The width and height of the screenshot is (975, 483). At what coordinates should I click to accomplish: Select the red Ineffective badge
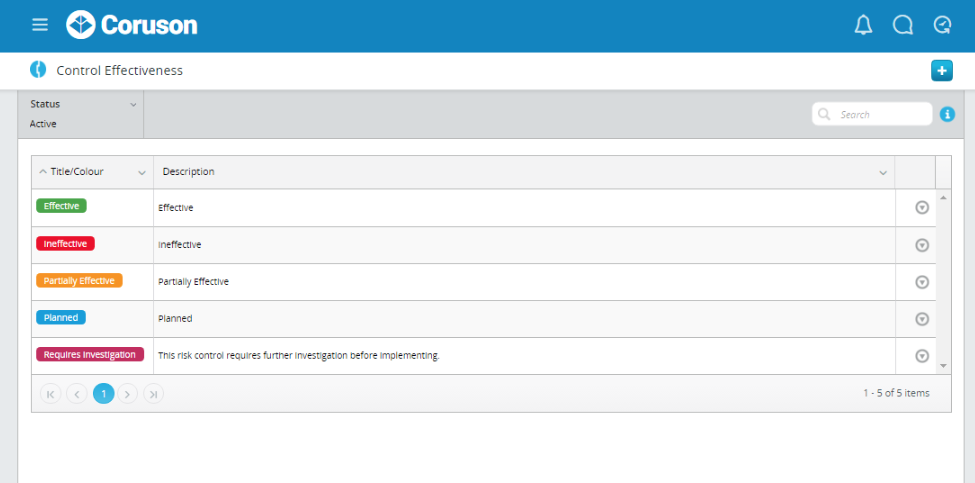tap(65, 244)
